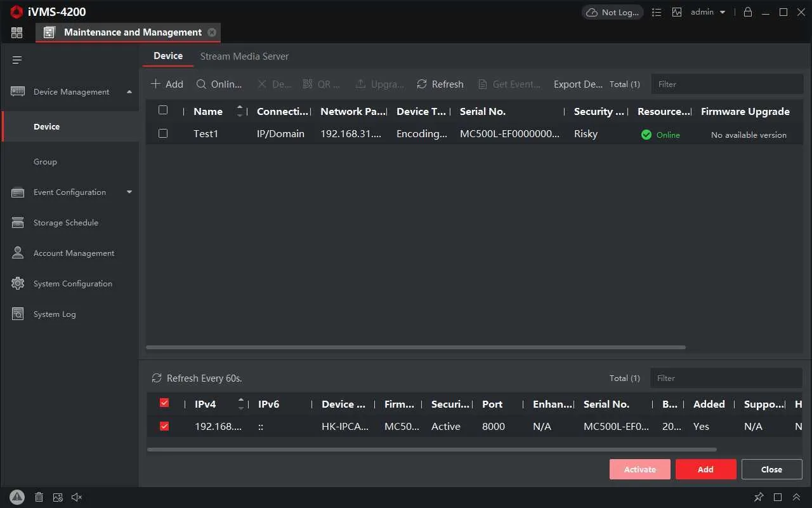
Task: Click Export Device toolbar button
Action: (578, 84)
